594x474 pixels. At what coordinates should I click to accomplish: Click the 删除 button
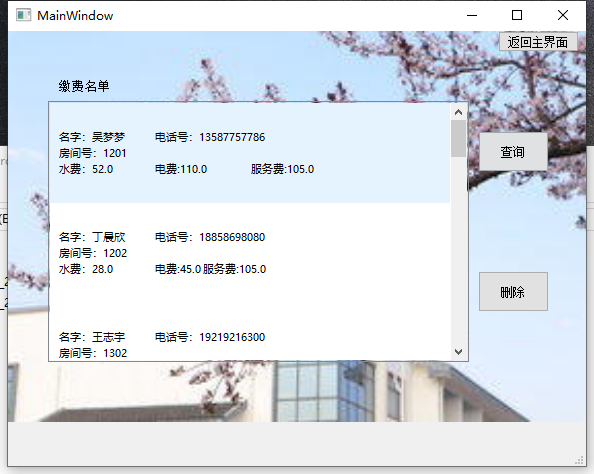pyautogui.click(x=513, y=291)
